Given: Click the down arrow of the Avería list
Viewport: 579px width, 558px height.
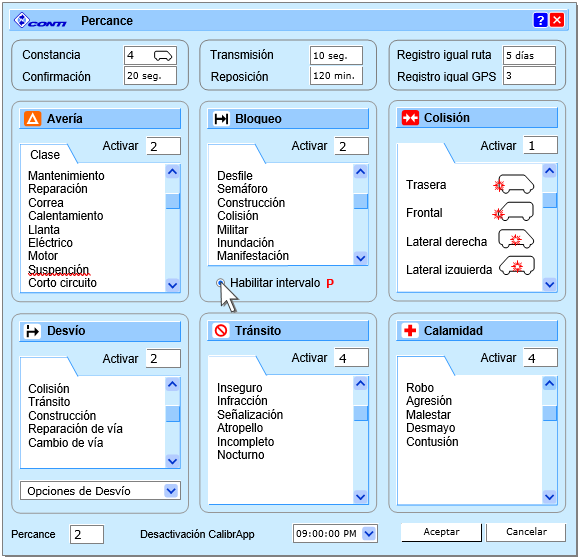Looking at the screenshot, I should 172,285.
